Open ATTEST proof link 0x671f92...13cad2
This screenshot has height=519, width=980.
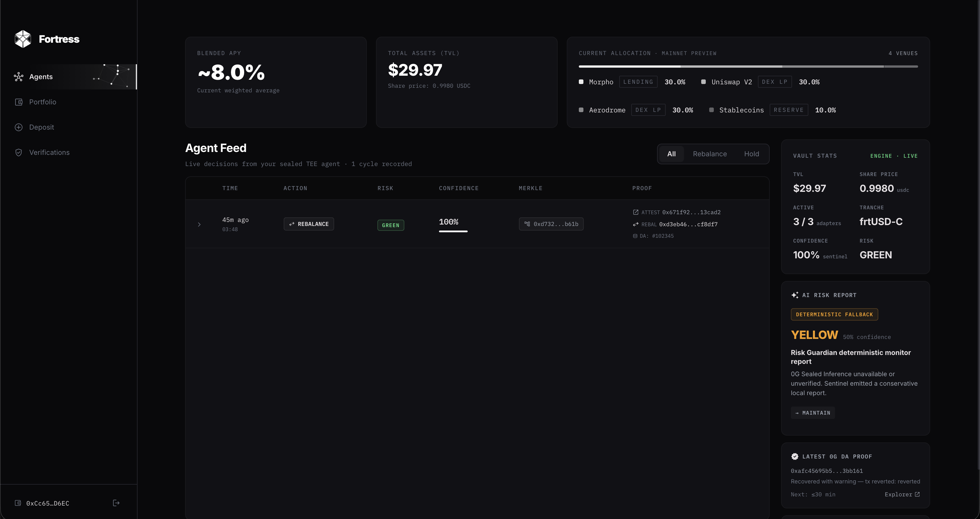(691, 212)
